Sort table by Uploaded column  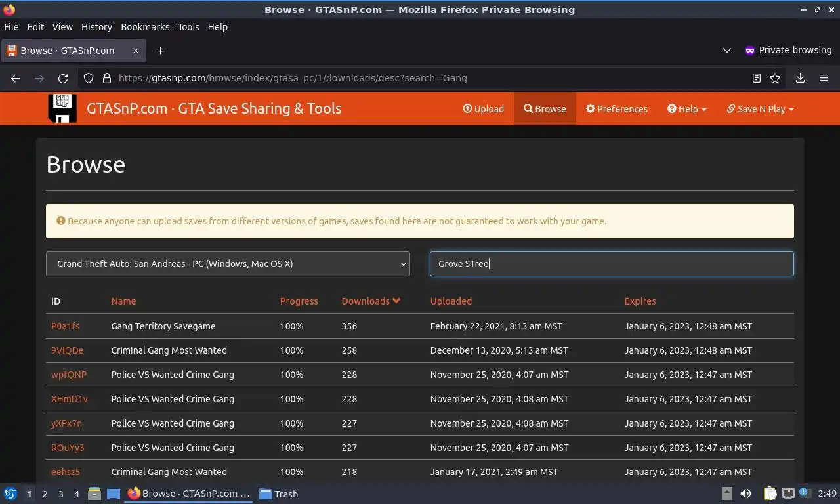tap(451, 301)
